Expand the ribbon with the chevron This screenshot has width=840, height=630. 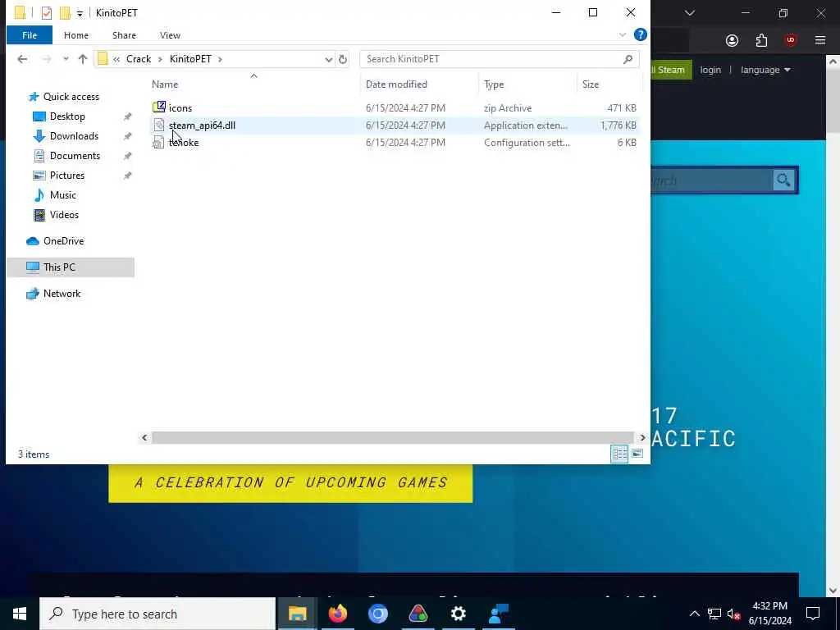point(622,34)
